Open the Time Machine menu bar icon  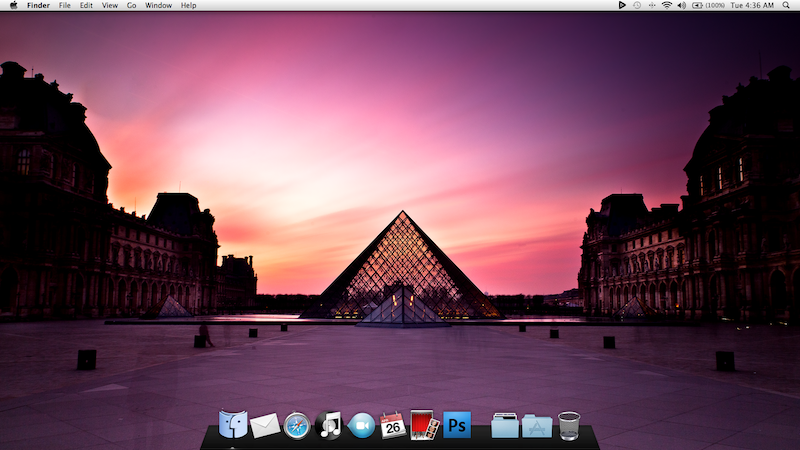(x=637, y=5)
